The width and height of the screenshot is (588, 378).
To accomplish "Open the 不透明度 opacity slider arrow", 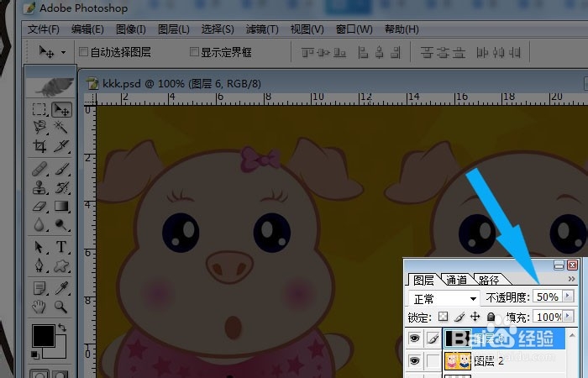I will 568,296.
